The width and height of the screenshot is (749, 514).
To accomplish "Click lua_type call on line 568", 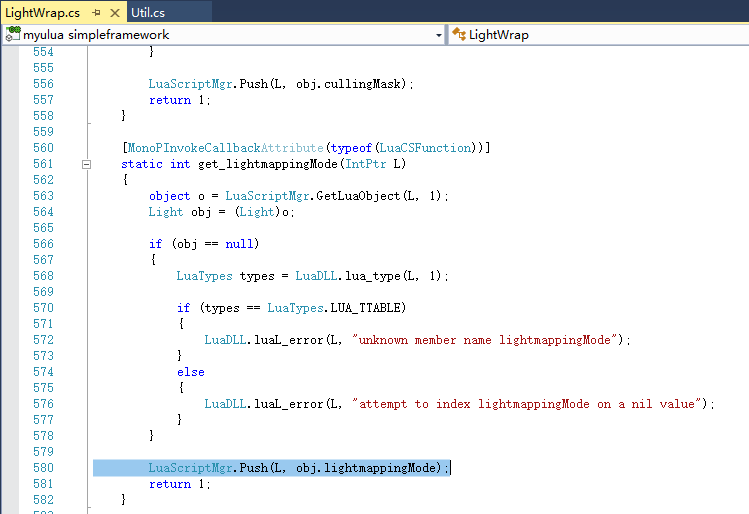I will pos(373,276).
